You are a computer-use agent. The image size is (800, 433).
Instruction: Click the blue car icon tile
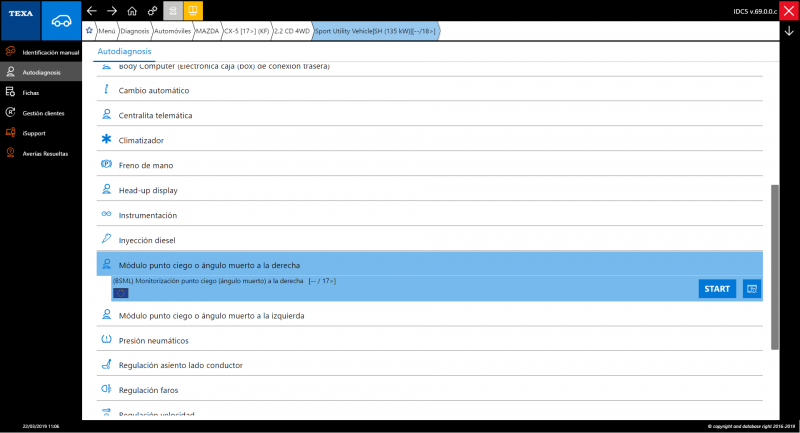[61, 20]
